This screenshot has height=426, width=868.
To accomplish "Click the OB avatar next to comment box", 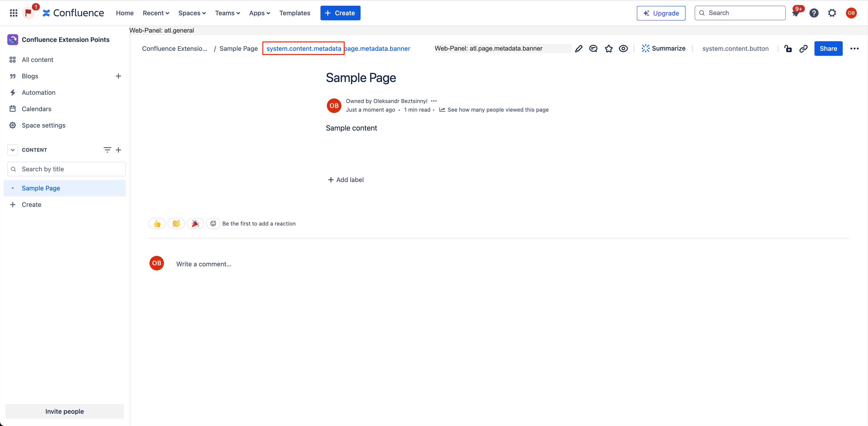I will [157, 263].
